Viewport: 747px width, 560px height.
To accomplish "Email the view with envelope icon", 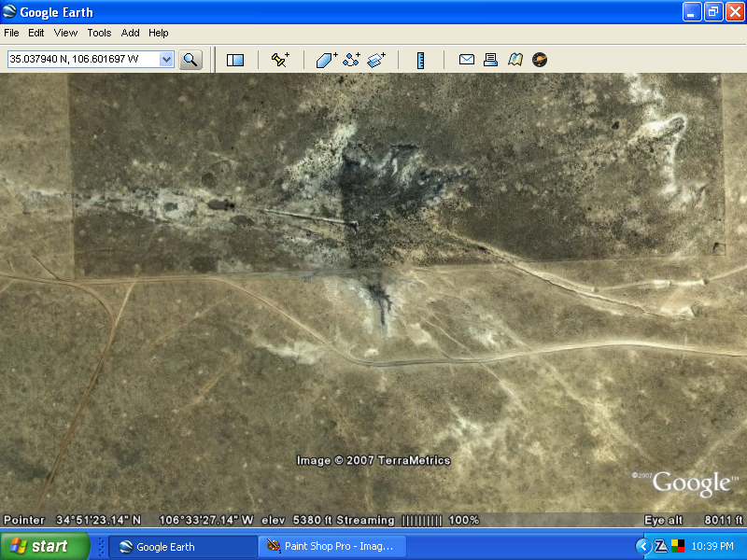I will (466, 60).
